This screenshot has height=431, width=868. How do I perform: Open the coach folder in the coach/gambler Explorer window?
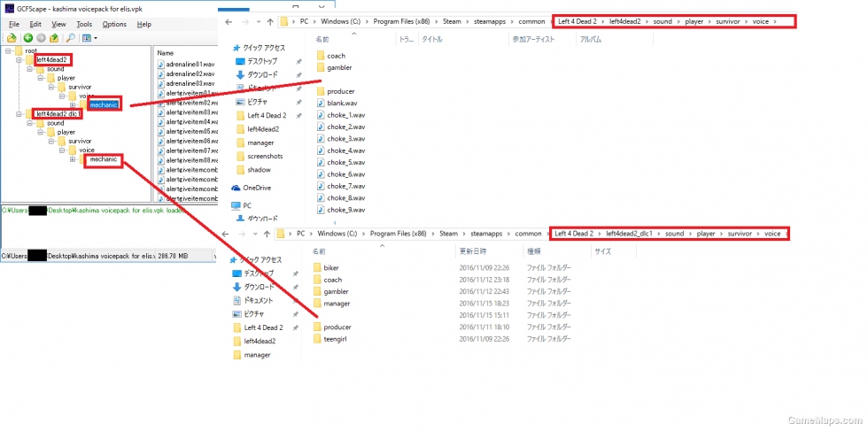point(336,56)
